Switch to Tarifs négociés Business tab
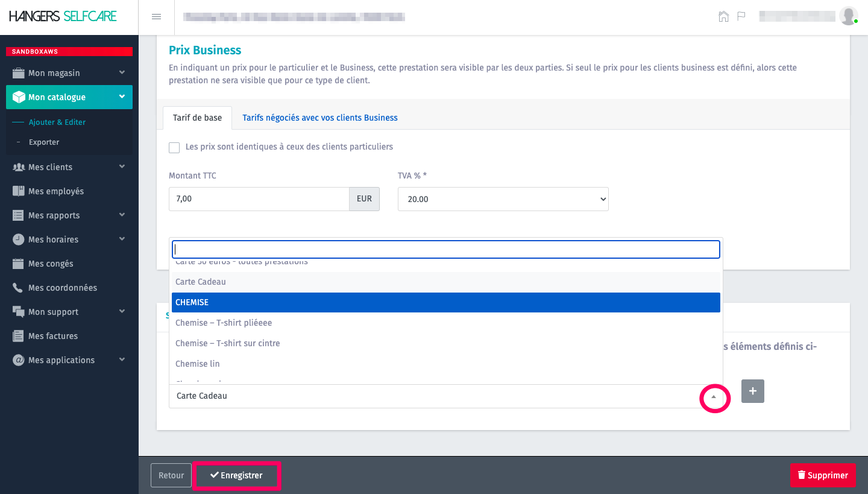 [x=319, y=118]
